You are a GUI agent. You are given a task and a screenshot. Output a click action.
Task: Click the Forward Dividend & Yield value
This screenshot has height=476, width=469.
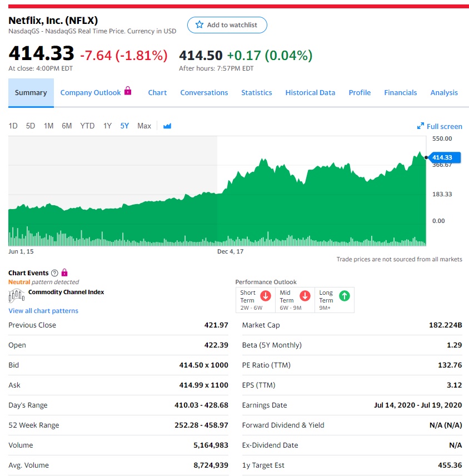446,425
